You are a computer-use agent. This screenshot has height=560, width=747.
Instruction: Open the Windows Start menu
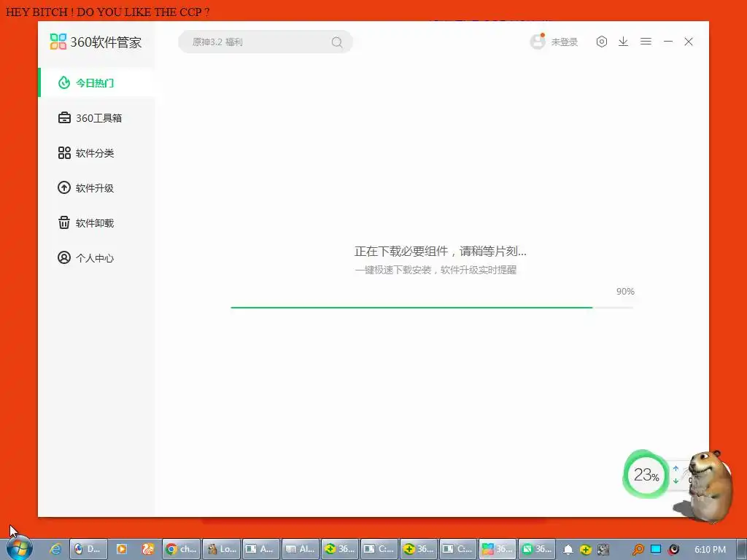click(x=20, y=549)
